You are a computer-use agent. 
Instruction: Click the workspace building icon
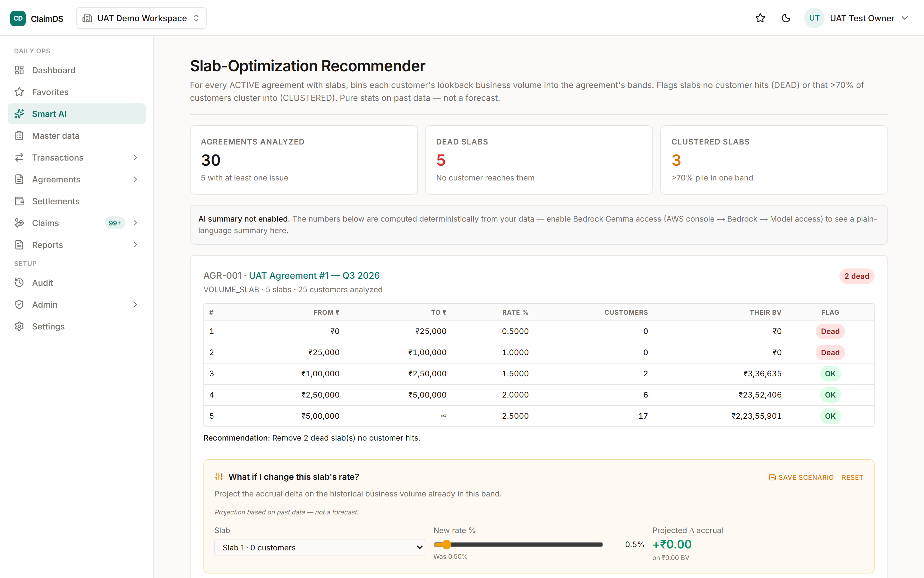point(88,18)
